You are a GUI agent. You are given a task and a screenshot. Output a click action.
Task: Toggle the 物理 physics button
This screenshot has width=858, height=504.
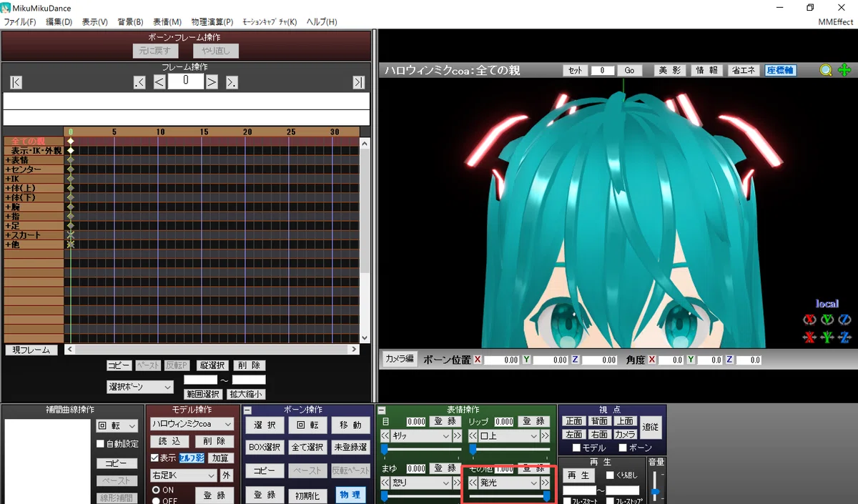[x=350, y=495]
